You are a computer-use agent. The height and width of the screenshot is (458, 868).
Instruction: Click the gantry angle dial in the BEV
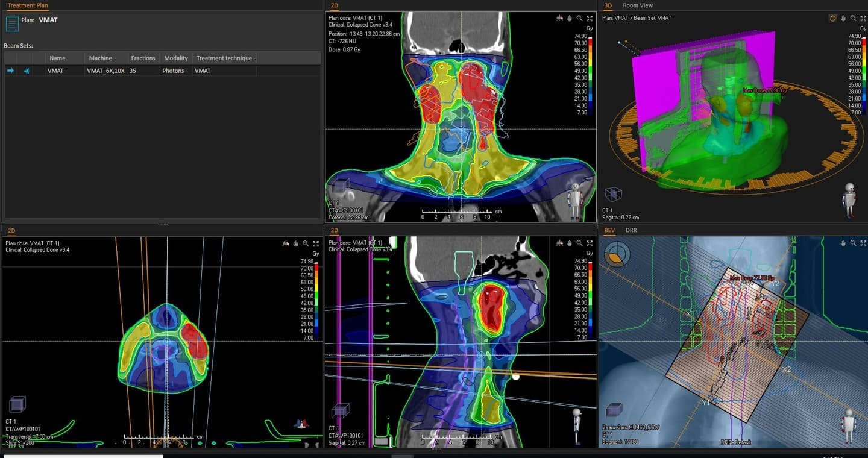point(618,255)
